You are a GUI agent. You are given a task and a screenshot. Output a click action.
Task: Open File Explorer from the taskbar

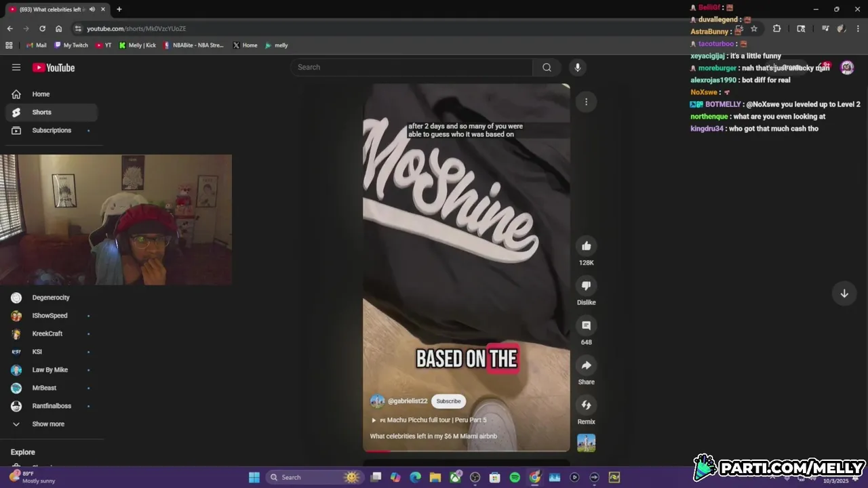[435, 477]
